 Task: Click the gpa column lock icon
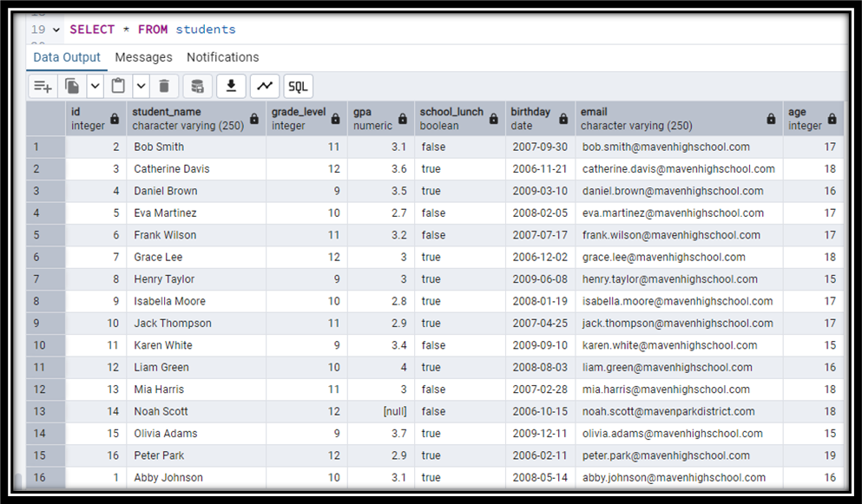(x=403, y=119)
